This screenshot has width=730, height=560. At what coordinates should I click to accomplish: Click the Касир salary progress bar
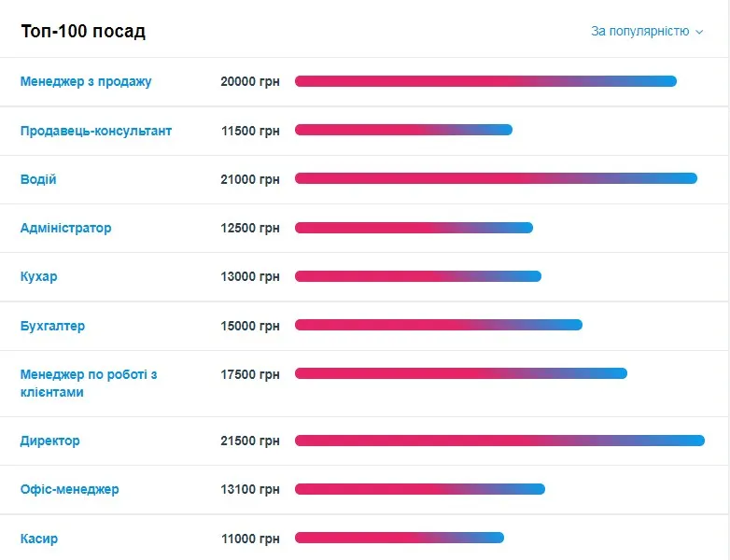(400, 538)
